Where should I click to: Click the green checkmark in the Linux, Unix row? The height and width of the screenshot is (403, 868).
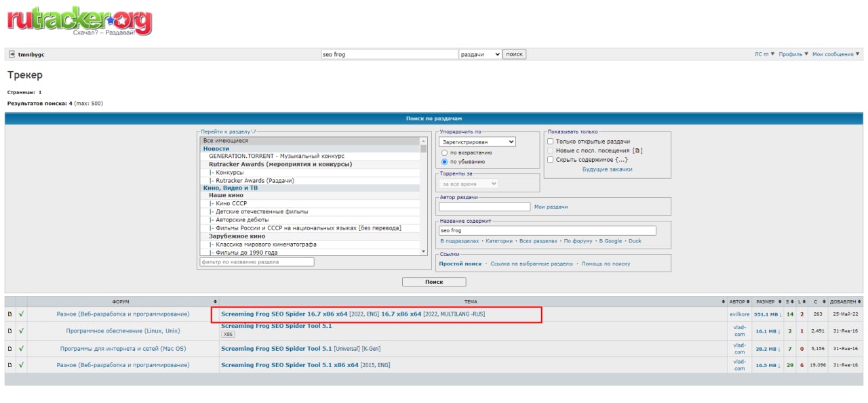21,331
